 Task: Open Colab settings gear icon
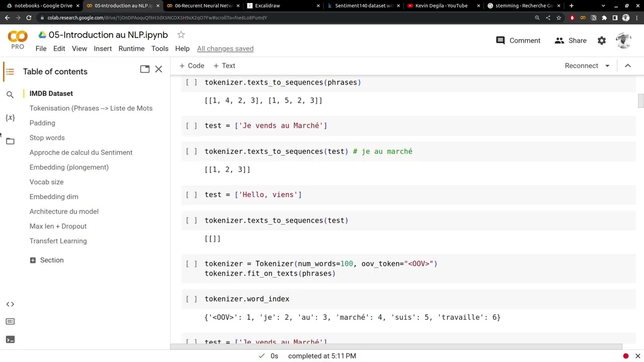point(602,41)
